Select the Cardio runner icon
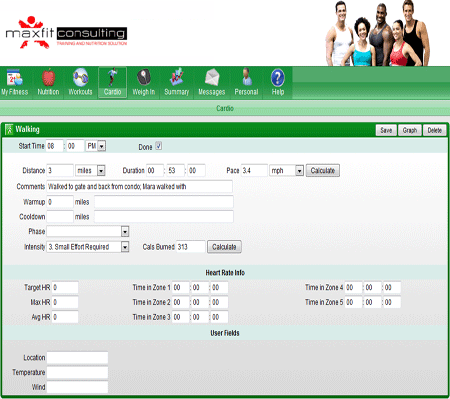Screen dimensions: 450x399 tap(112, 78)
